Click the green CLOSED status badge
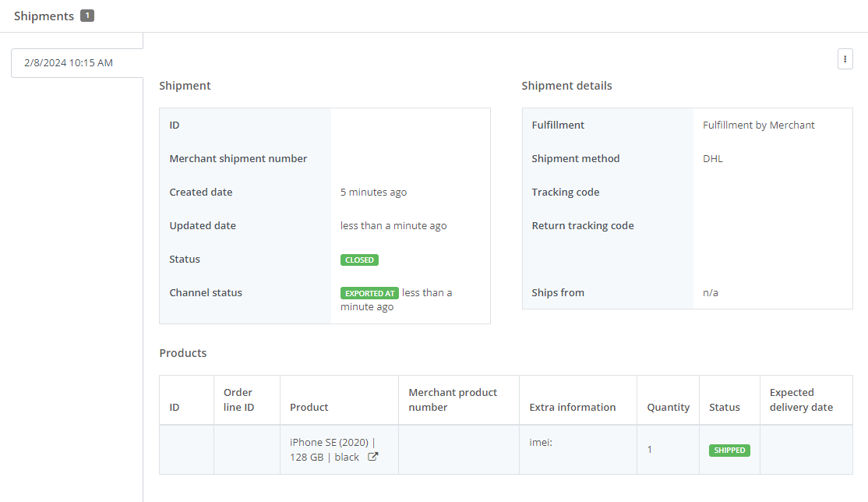The image size is (868, 502). pos(359,260)
